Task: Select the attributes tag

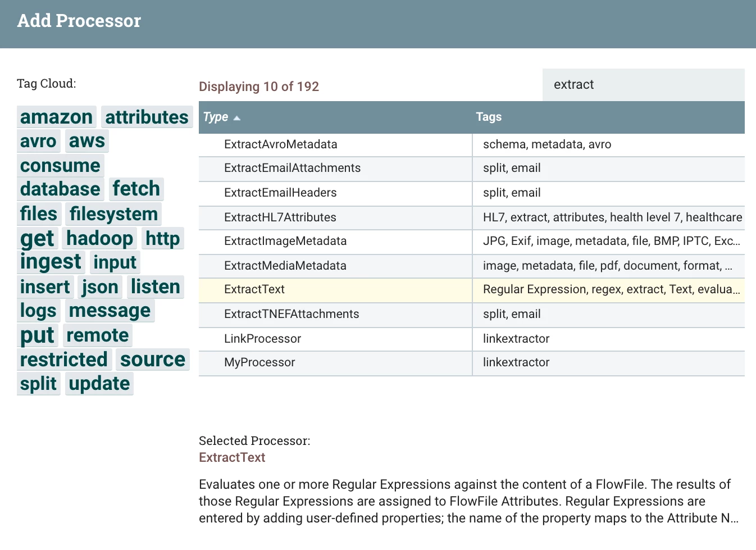Action: [x=147, y=117]
